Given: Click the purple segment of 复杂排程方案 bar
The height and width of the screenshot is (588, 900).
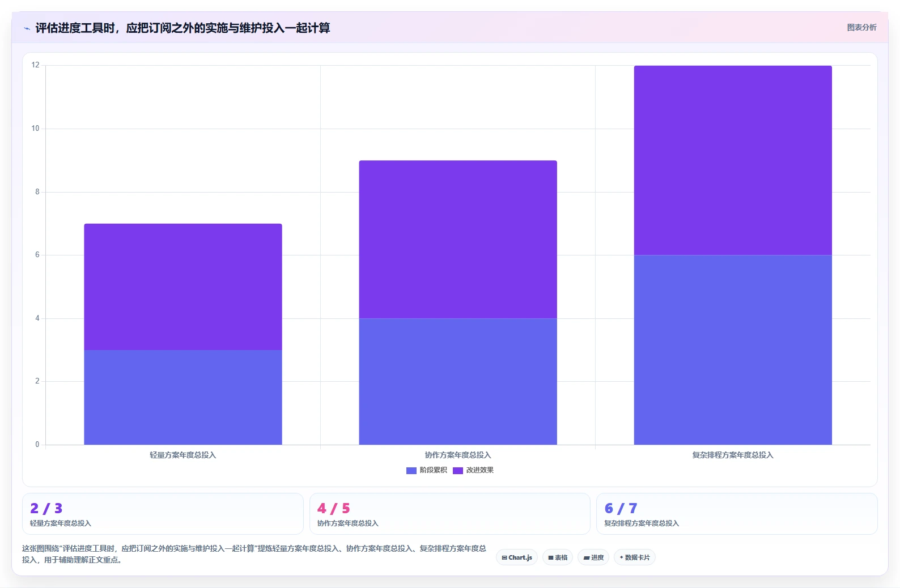Looking at the screenshot, I should 733,160.
